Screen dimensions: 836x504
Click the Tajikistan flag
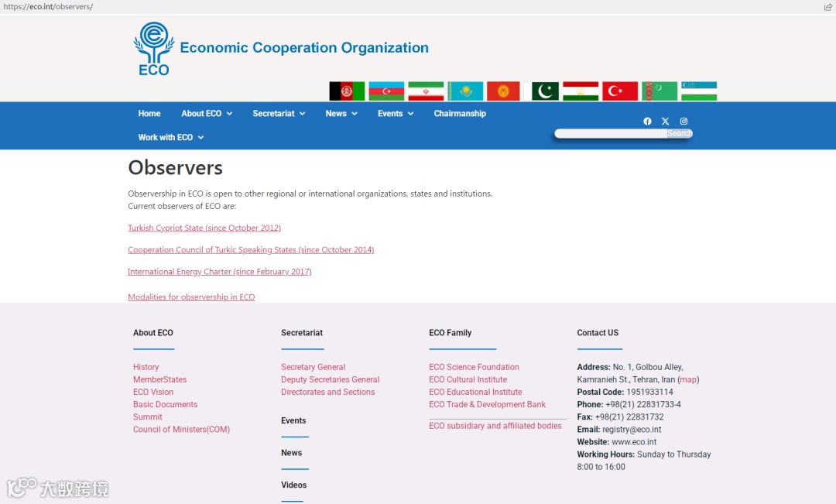point(581,91)
